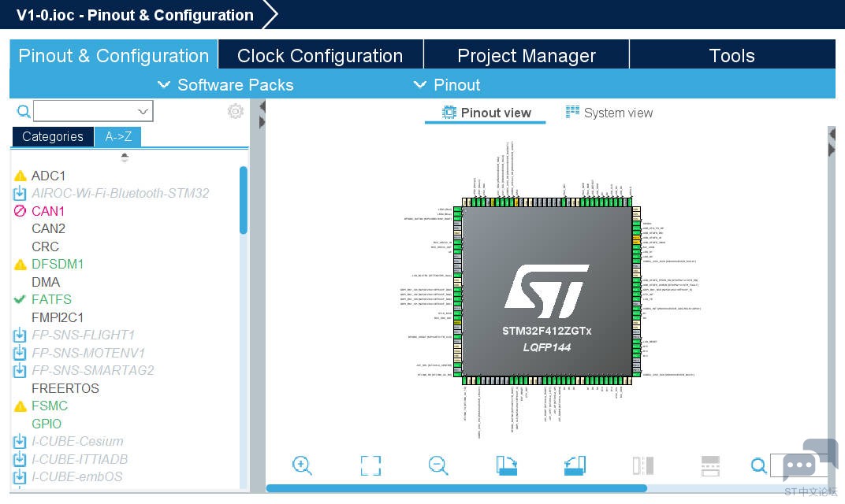Click the peripheral list vertical scrollbar

point(244,200)
